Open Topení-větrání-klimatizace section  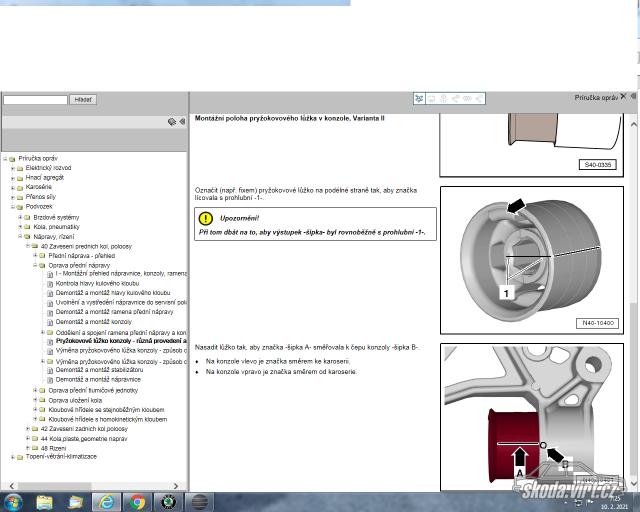[61, 457]
